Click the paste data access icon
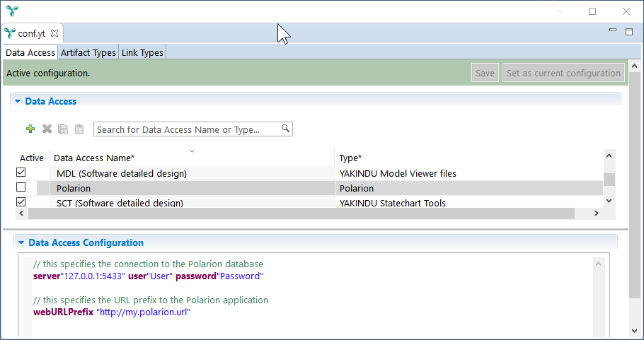This screenshot has height=340, width=644. [x=79, y=129]
